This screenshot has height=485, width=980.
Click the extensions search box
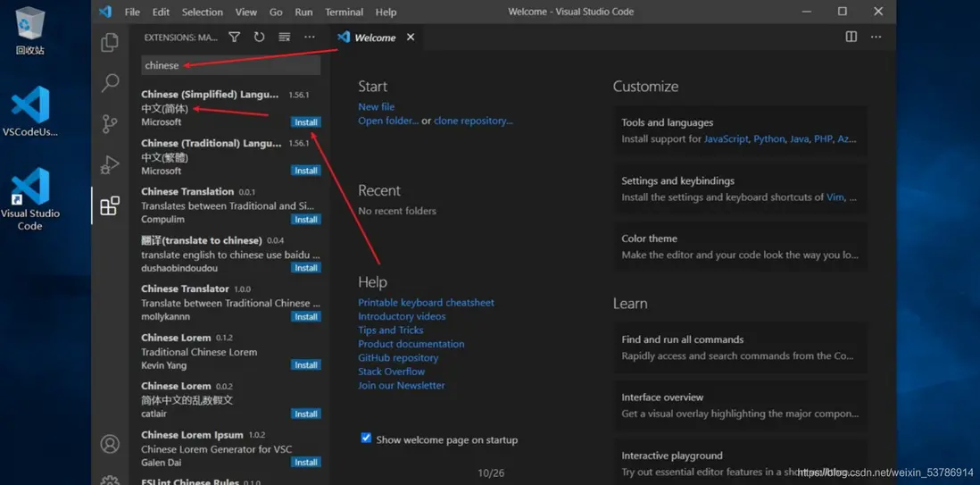(230, 65)
